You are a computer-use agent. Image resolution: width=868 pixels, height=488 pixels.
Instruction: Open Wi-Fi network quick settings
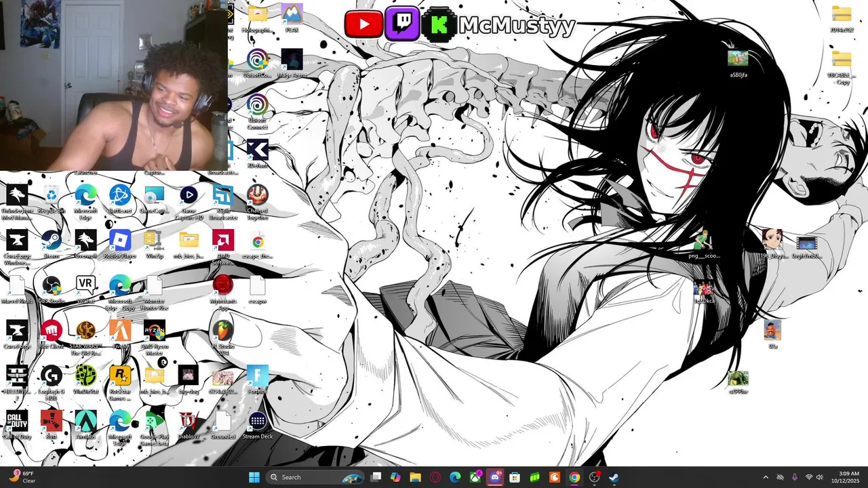pyautogui.click(x=808, y=477)
